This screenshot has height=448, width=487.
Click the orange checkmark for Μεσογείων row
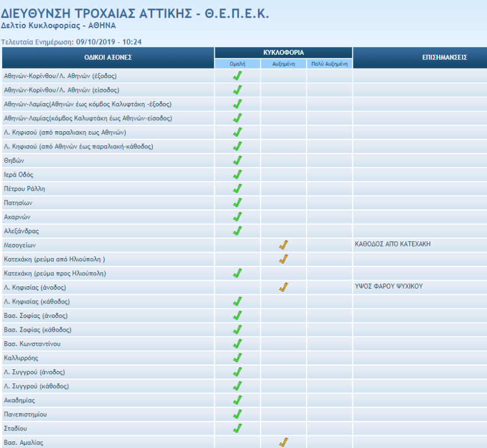click(283, 245)
